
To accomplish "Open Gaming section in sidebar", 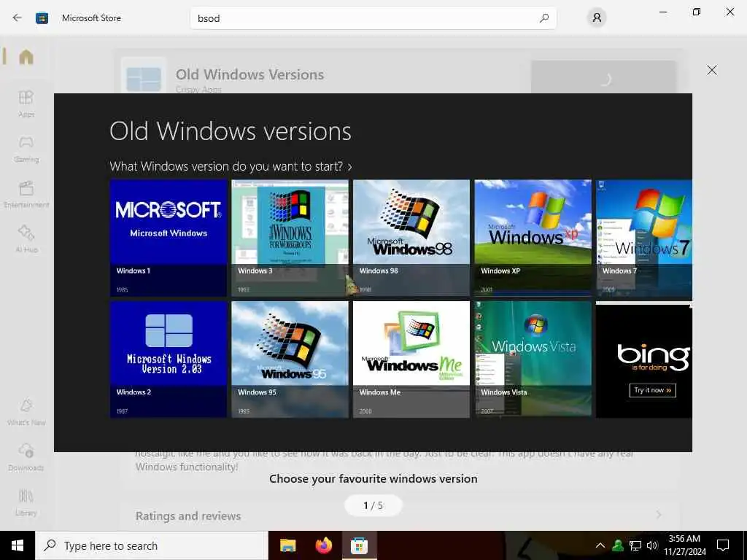I will [26, 149].
